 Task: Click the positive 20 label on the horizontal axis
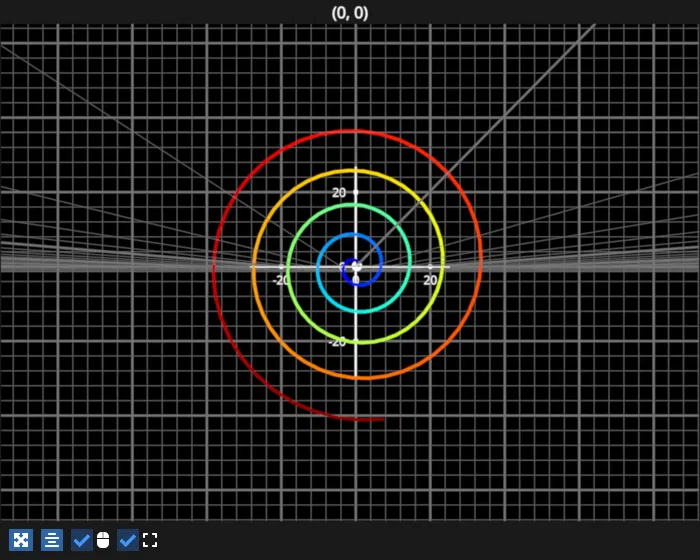430,280
